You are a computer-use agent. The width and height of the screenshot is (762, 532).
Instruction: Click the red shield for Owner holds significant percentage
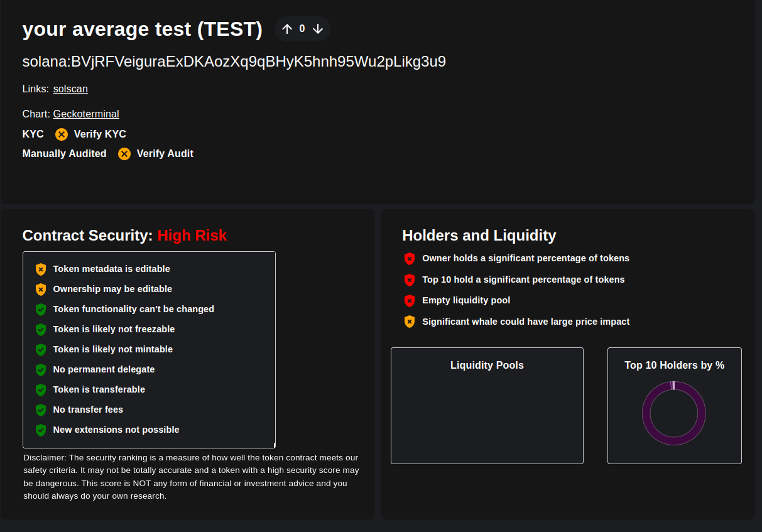point(410,259)
